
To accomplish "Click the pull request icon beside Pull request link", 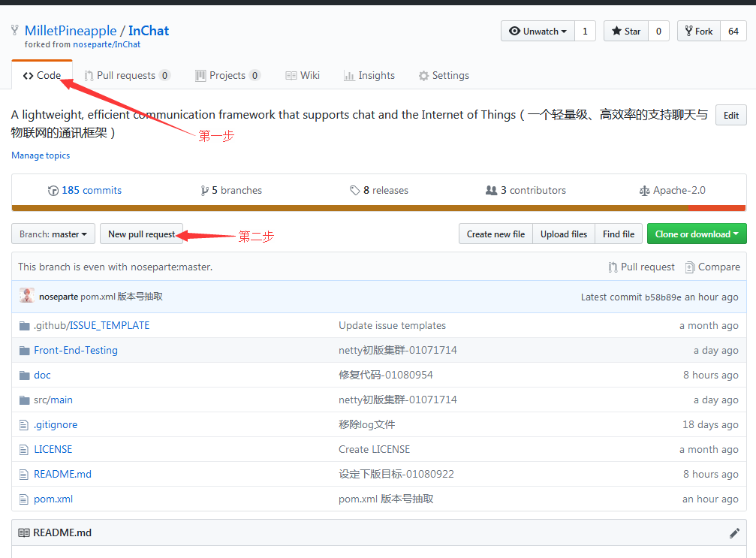I will point(613,267).
